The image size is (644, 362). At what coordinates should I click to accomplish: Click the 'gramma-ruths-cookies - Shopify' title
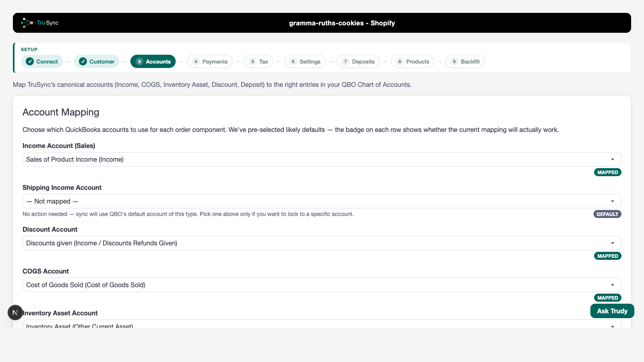(x=342, y=23)
